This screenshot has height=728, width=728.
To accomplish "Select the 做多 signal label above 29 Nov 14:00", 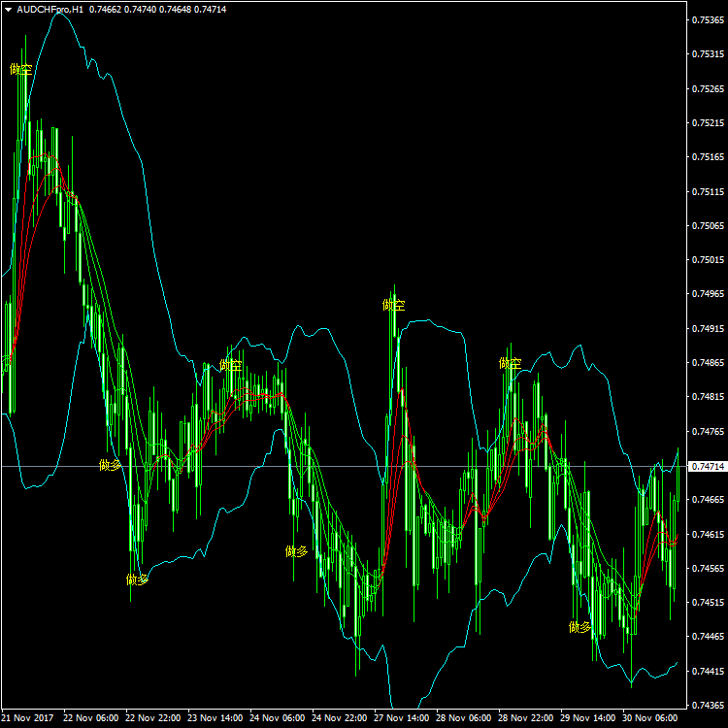I will tap(579, 627).
